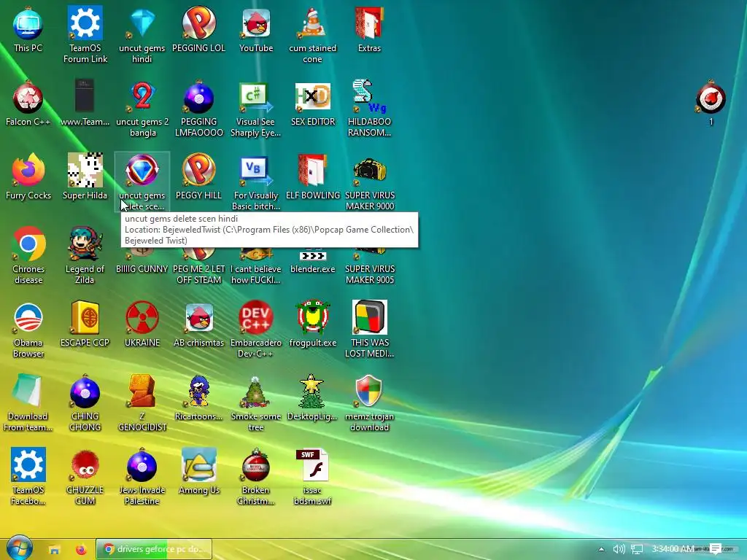Open the Windows Start orb
The image size is (747, 560).
coord(19,548)
